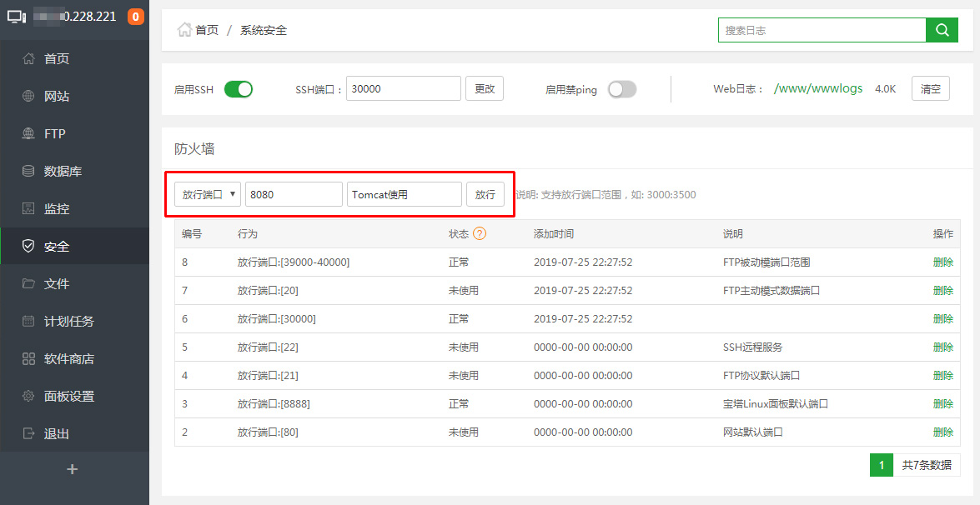Click the 搜索日志 search input field

tap(822, 30)
